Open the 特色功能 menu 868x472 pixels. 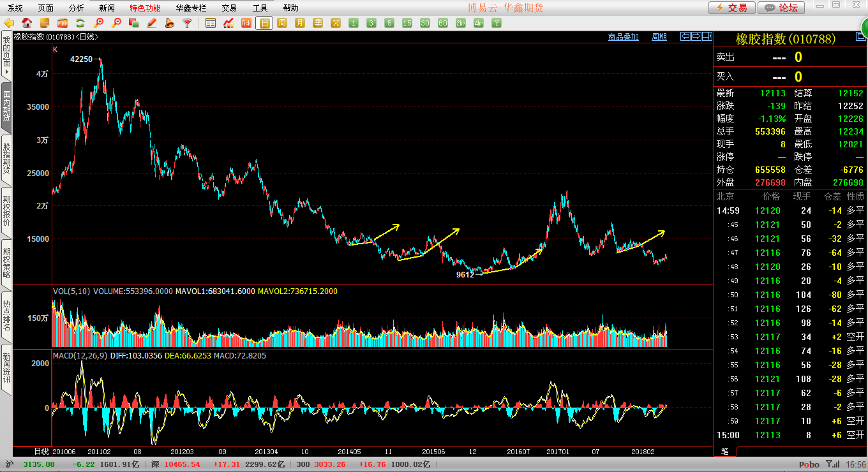145,8
